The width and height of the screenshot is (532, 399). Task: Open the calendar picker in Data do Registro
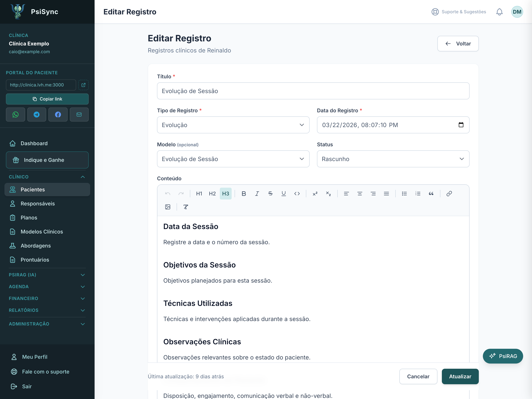pos(461,125)
